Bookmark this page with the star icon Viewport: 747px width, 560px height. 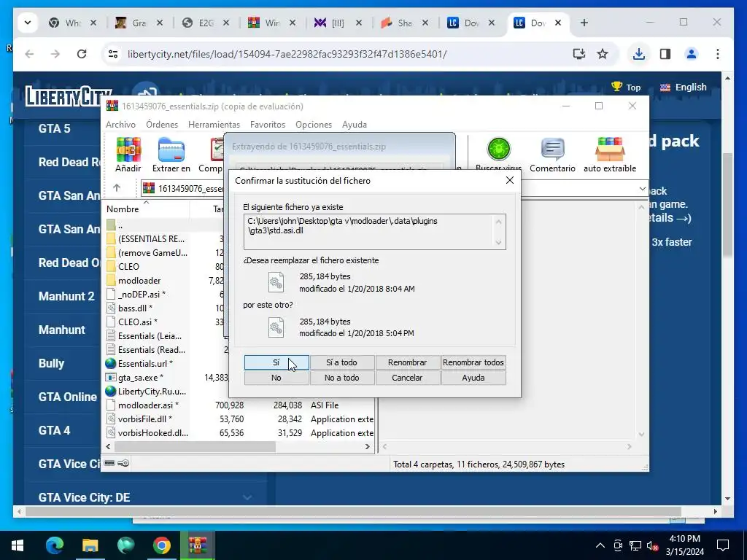coord(603,54)
